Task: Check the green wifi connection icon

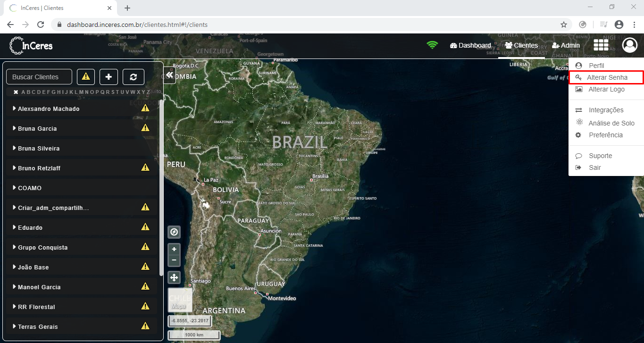Action: coord(432,45)
